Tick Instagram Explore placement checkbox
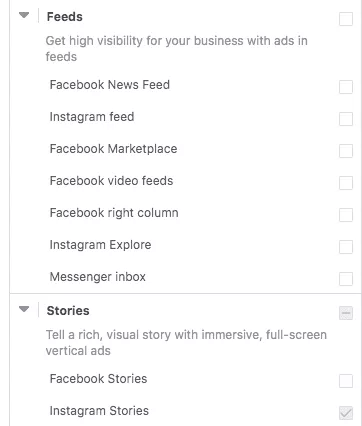Image resolution: width=362 pixels, height=426 pixels. pos(346,247)
